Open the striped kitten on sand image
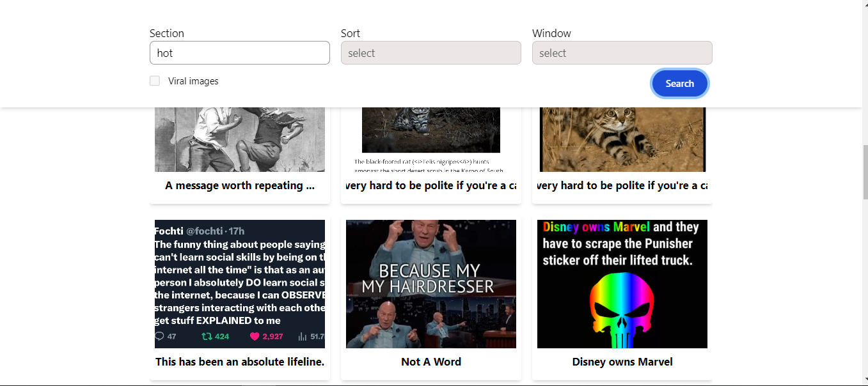The width and height of the screenshot is (868, 386). coord(622,139)
